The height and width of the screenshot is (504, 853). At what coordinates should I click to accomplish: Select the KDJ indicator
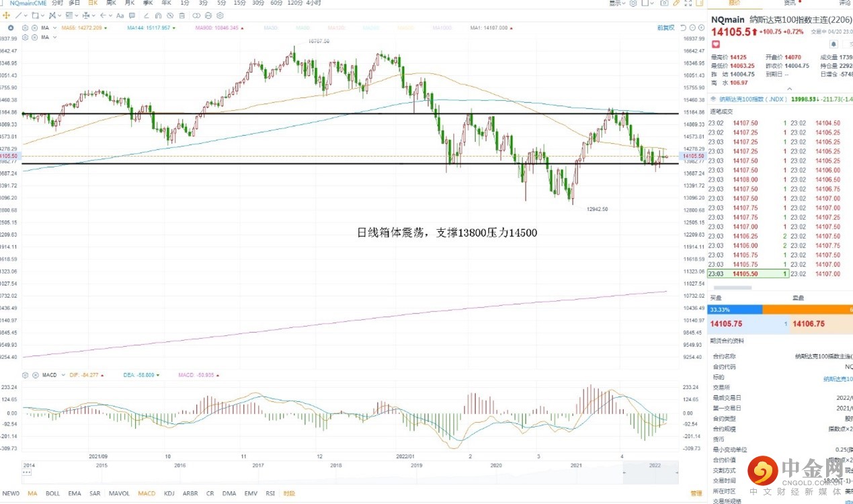click(168, 493)
